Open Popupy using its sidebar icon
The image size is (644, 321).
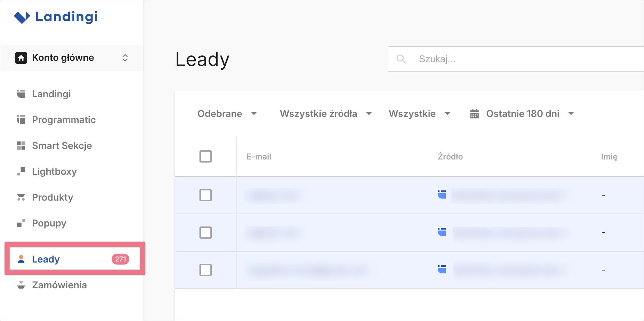tap(21, 223)
